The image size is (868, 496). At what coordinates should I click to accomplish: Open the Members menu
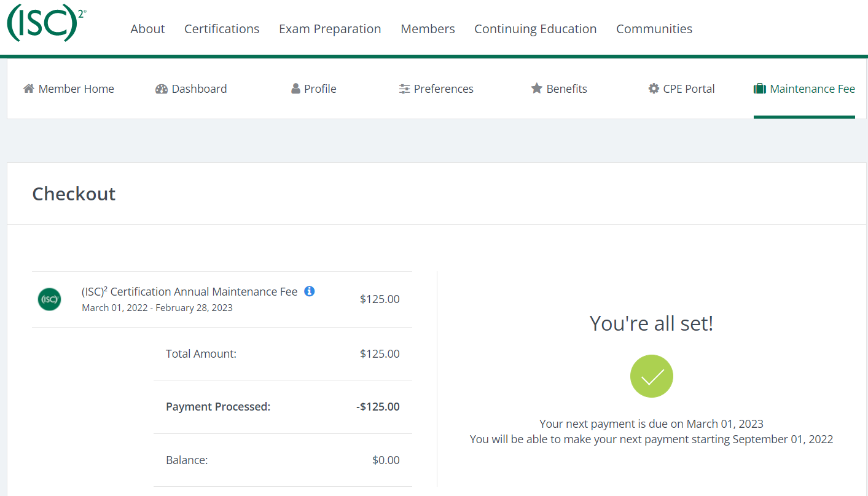[428, 29]
